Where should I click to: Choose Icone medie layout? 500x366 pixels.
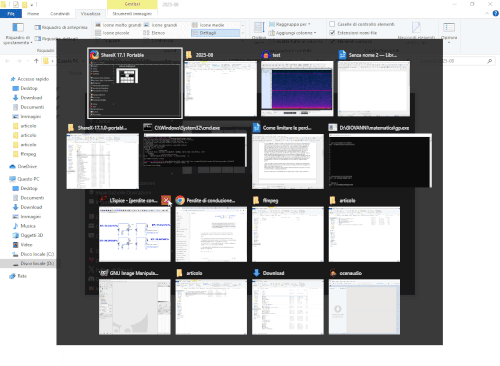click(208, 25)
